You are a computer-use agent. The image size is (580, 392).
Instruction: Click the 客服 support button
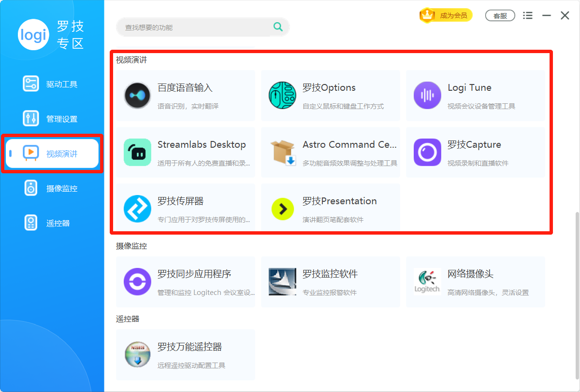(500, 16)
